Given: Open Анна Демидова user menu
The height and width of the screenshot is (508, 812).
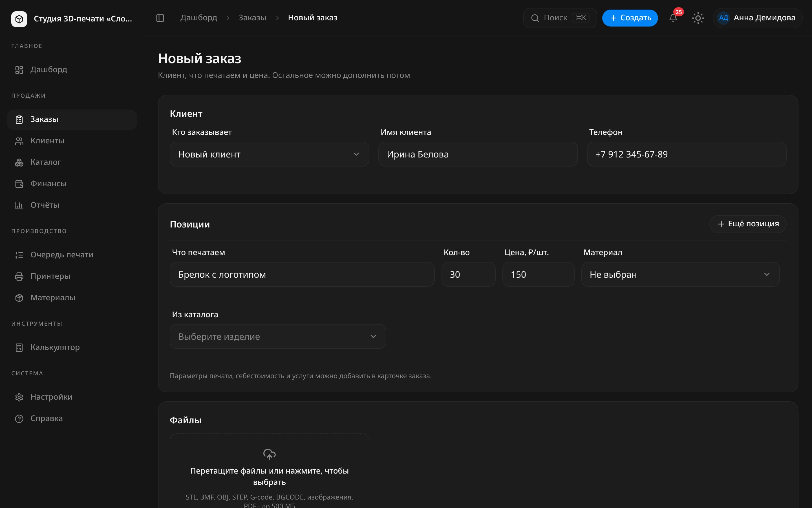Looking at the screenshot, I should [x=758, y=18].
